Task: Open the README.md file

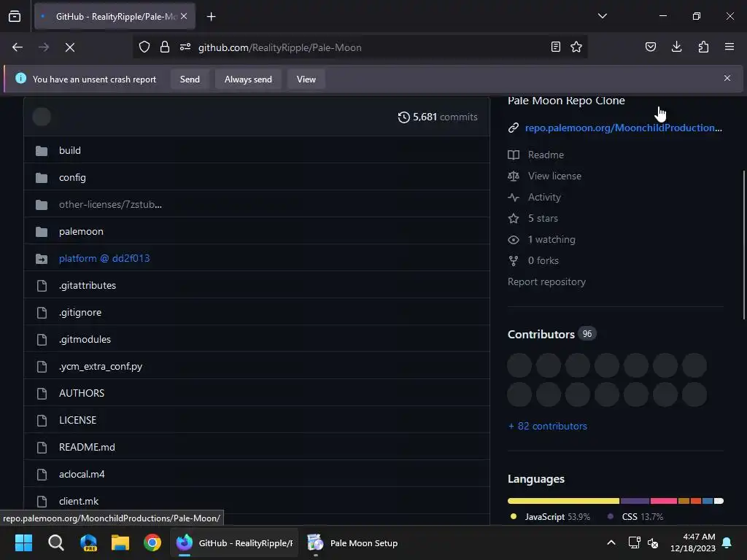Action: [x=87, y=448]
